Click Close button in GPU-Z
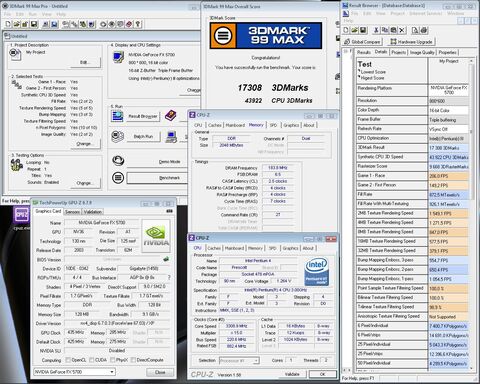 160,372
